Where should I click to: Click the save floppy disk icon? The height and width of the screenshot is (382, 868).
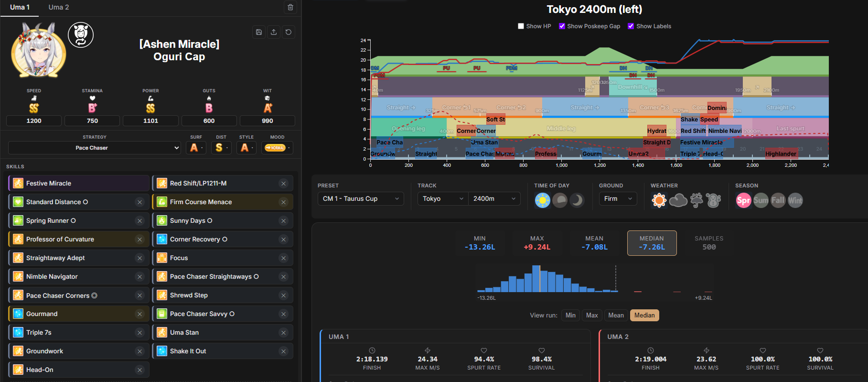[x=259, y=32]
